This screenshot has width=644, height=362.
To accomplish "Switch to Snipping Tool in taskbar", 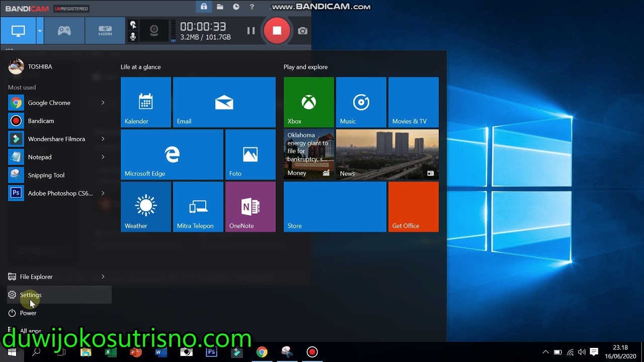I will (287, 352).
